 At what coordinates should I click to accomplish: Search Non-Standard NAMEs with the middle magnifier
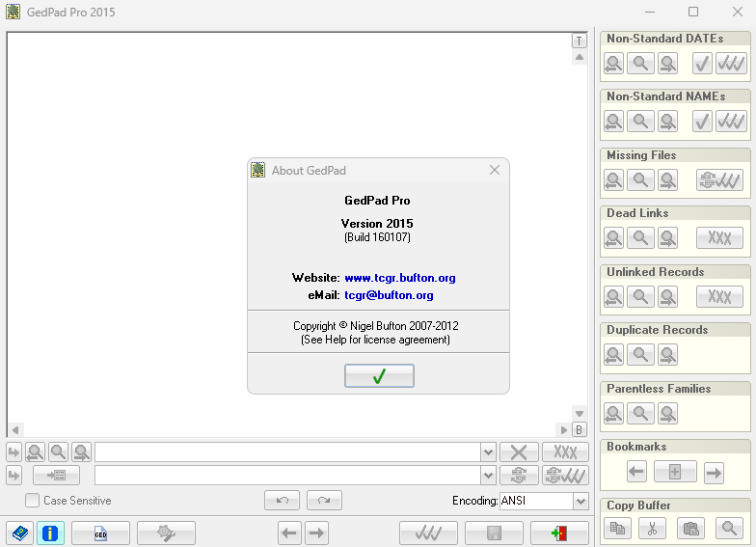[640, 122]
